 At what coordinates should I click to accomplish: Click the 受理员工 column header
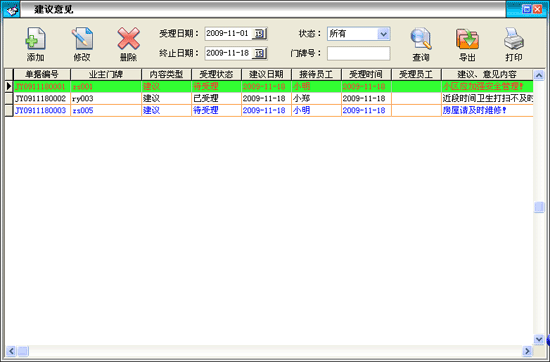click(x=416, y=74)
